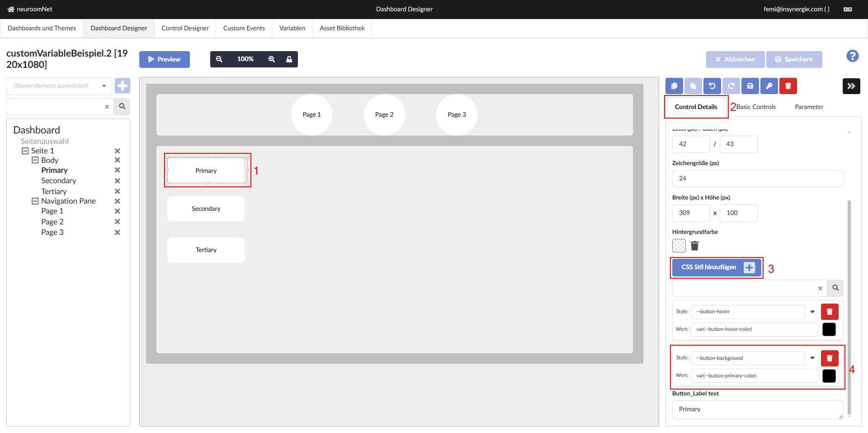Click the Zeichengröße input field
Viewport: 868px width, 433px height.
point(757,179)
